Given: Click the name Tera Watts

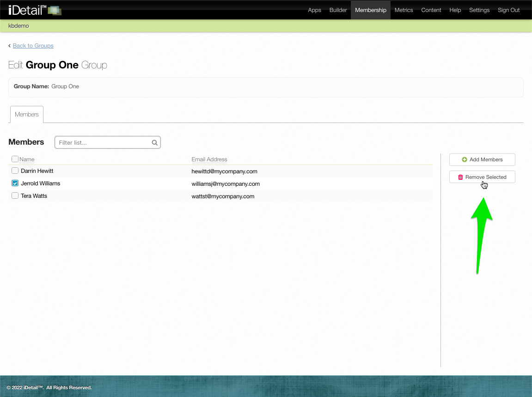Looking at the screenshot, I should pyautogui.click(x=34, y=196).
